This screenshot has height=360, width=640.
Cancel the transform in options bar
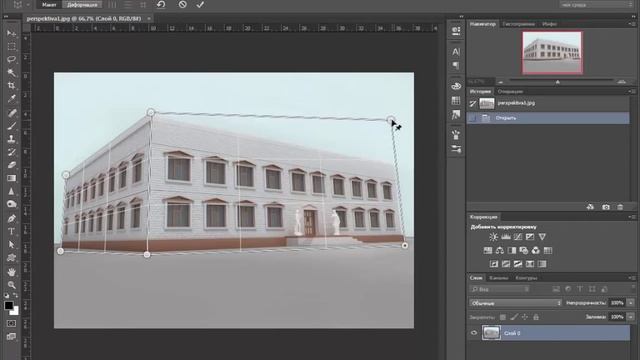182,4
